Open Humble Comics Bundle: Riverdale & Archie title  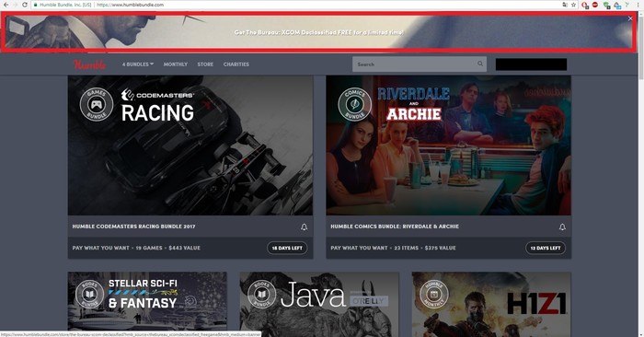(395, 227)
